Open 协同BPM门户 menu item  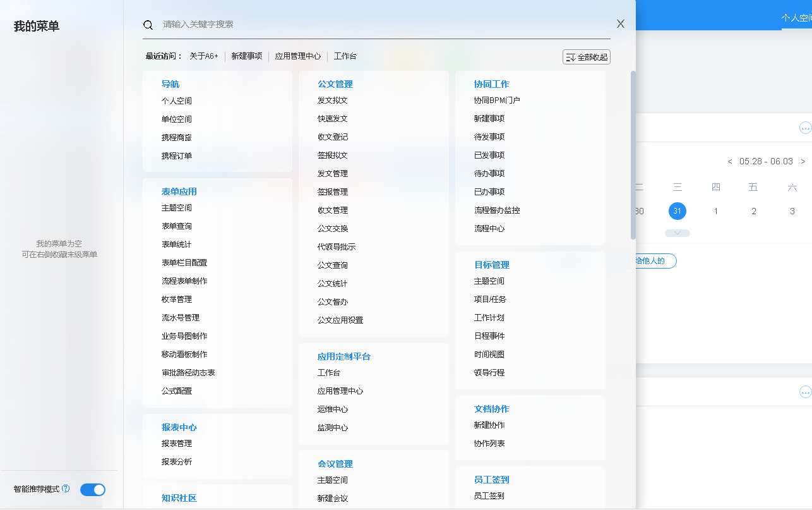497,100
